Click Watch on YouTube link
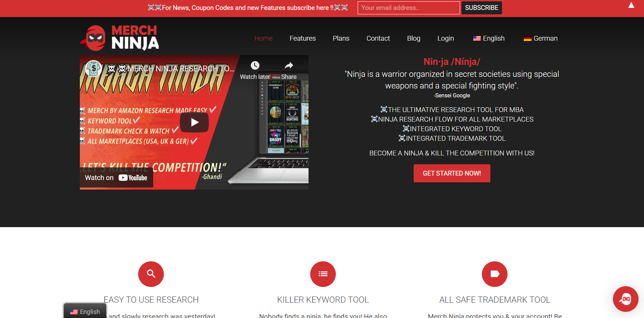Viewport: 644px width, 318px height. (116, 178)
